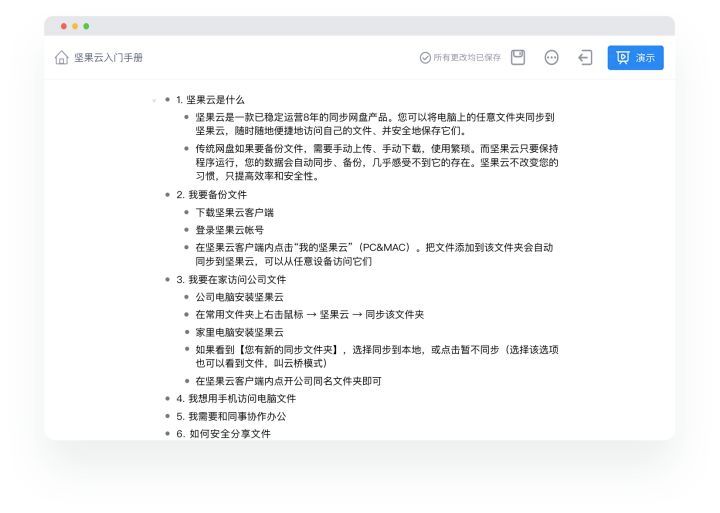Click the bullet of '1. 坚果云是什么'

[167, 100]
